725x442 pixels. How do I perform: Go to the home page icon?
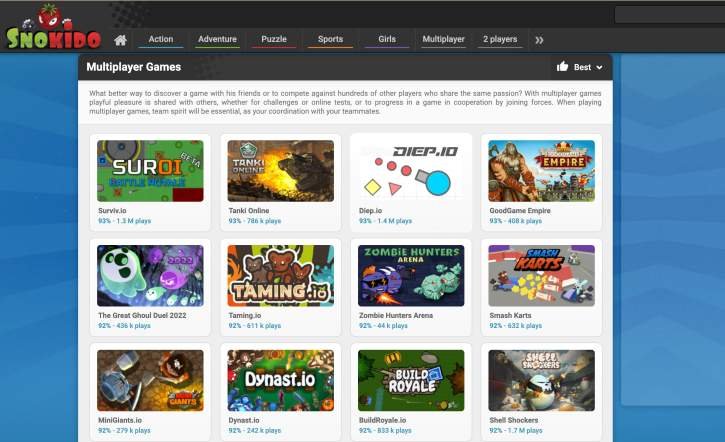coord(120,40)
